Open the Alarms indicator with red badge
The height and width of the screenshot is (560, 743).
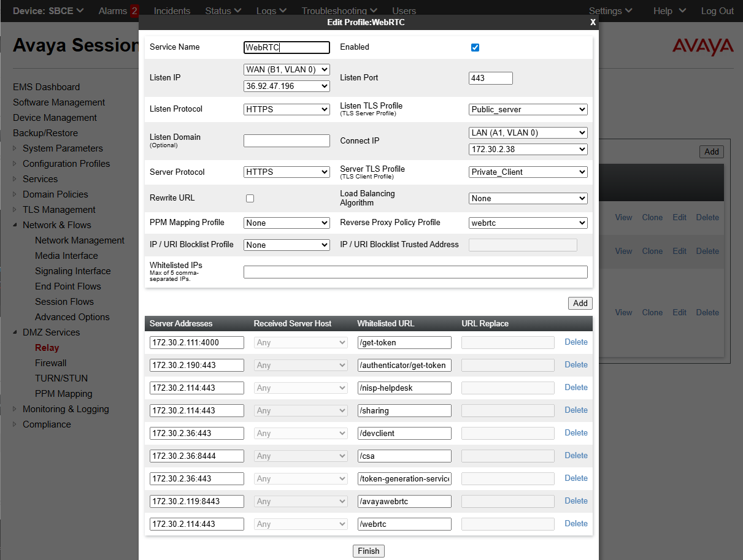(118, 10)
